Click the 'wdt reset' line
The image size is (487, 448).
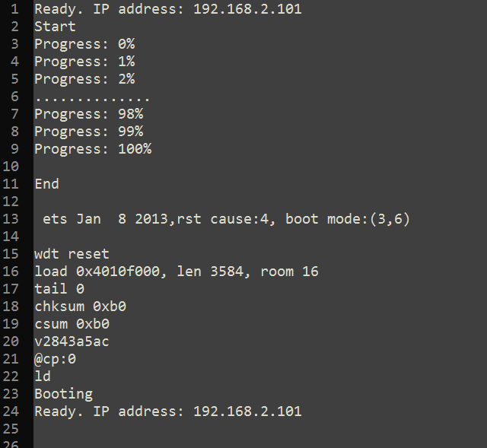pyautogui.click(x=72, y=254)
